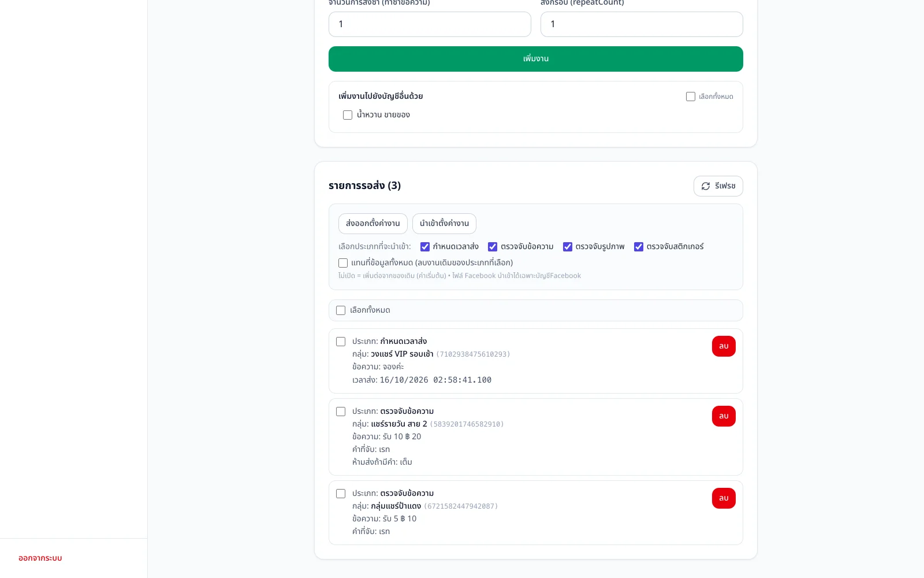Uncheck ตรวจจับข้อความ import type checkbox
924x578 pixels.
coord(493,247)
